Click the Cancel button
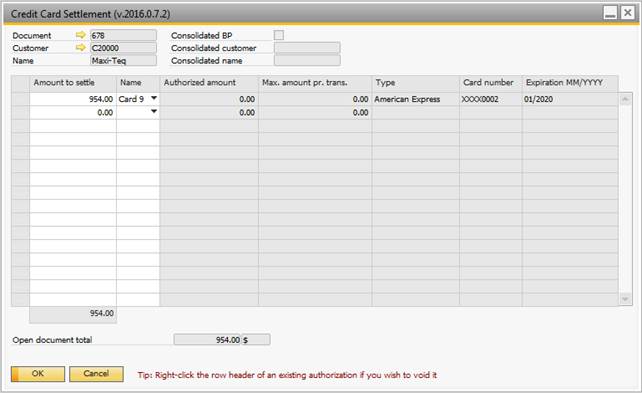 (96, 374)
